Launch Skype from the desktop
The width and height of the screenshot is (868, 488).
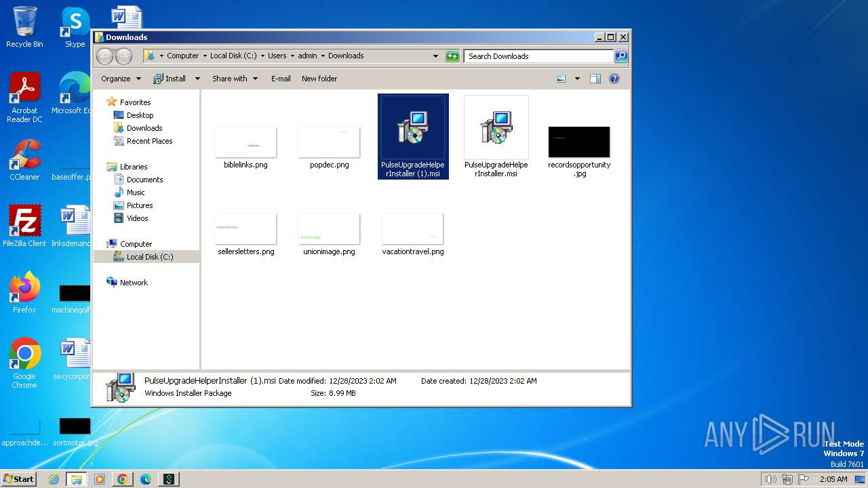tap(75, 27)
